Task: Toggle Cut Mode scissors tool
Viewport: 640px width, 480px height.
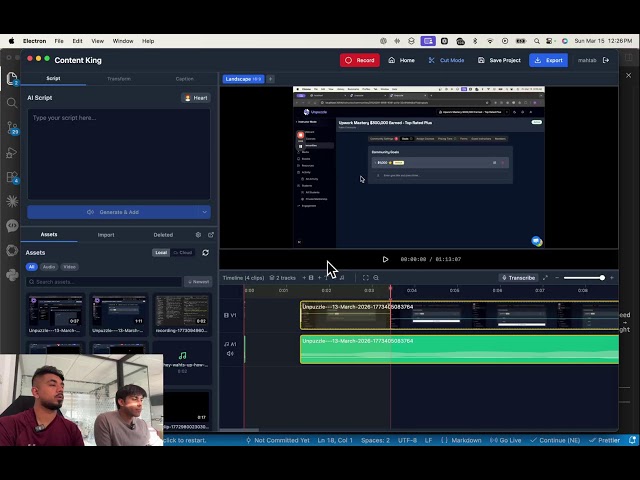Action: coord(446,60)
